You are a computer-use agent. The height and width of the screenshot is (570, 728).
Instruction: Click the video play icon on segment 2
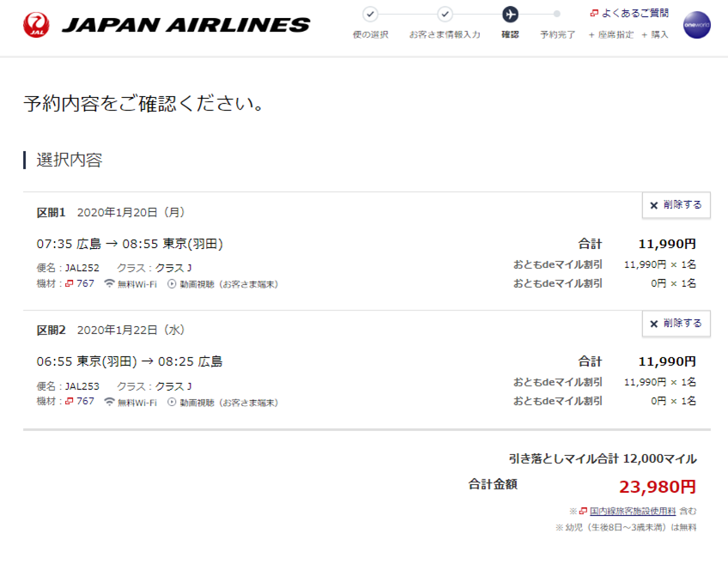tap(172, 402)
